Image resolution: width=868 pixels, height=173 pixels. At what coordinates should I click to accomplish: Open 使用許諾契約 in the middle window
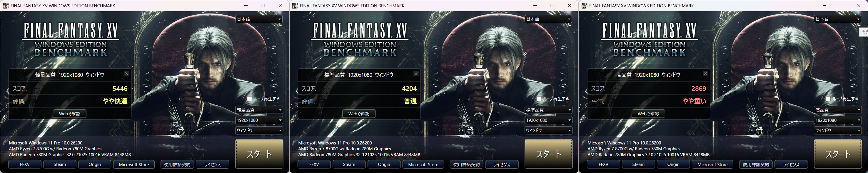tap(466, 164)
